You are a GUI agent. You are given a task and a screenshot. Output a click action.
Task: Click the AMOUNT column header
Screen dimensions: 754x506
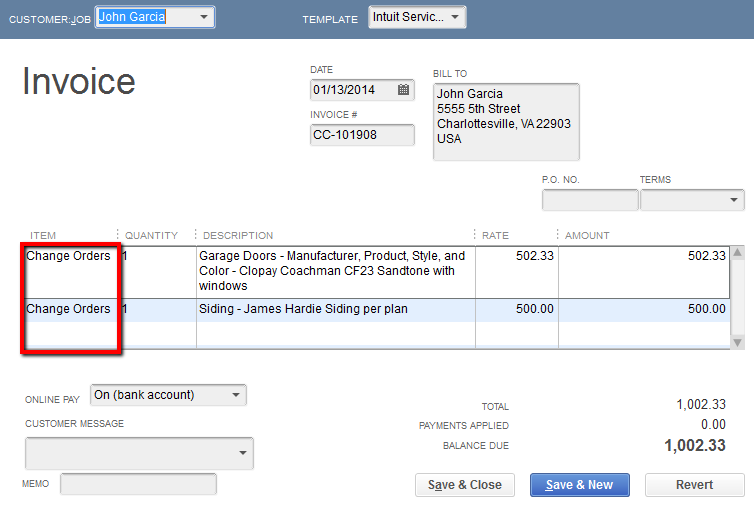[x=587, y=235]
